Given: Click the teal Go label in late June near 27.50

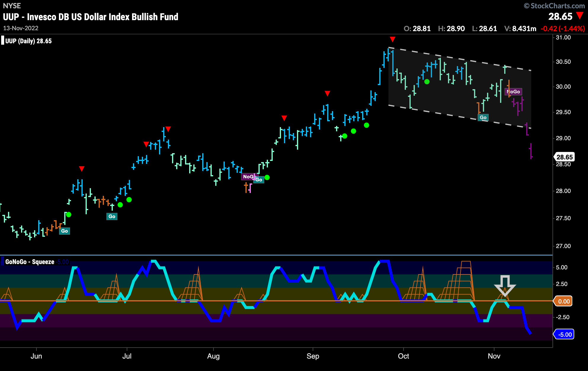Looking at the screenshot, I should [x=112, y=216].
